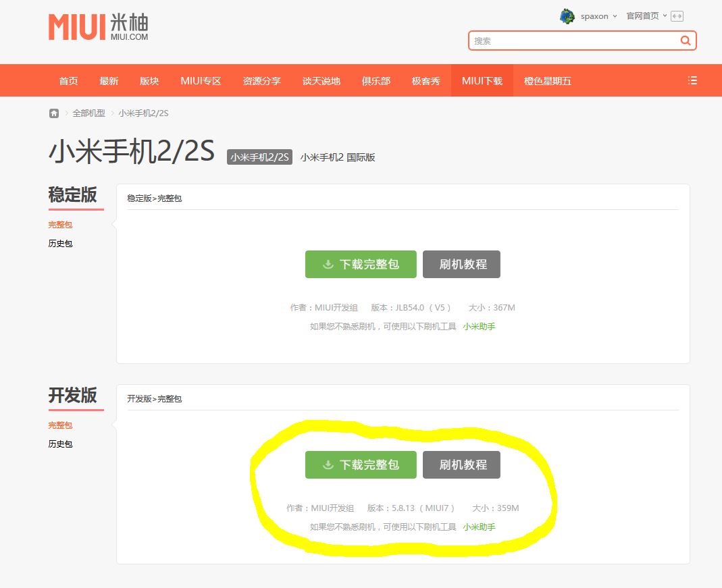Download the 稳定版 full package

[x=361, y=264]
